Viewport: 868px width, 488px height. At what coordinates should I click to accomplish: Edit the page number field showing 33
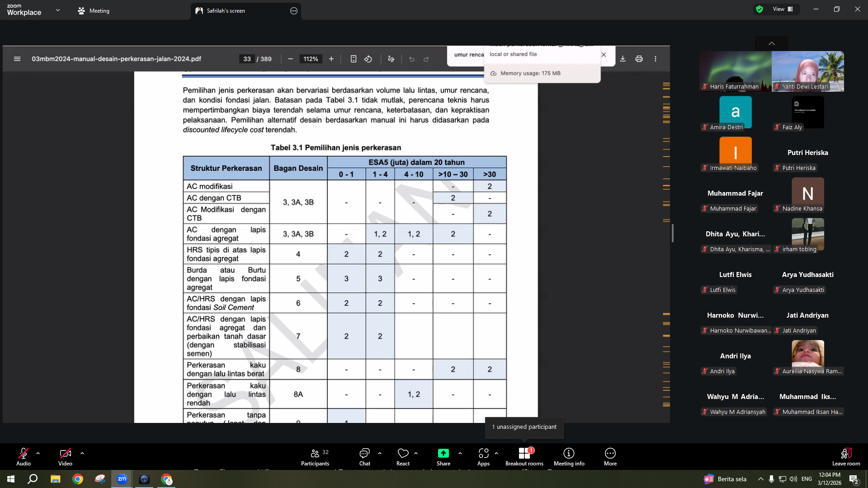(247, 59)
